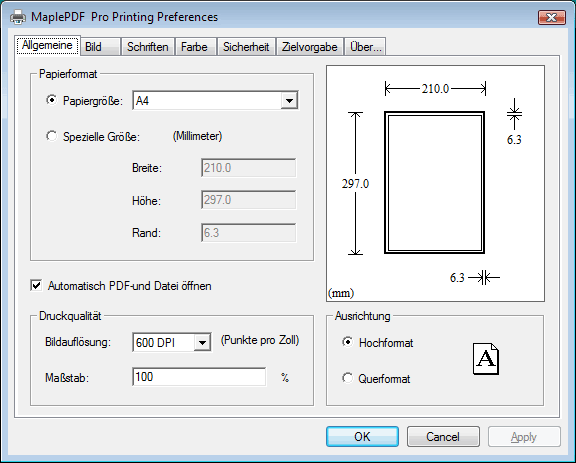This screenshot has width=576, height=463.
Task: Select the Spezielle Größe radio button
Action: click(51, 136)
